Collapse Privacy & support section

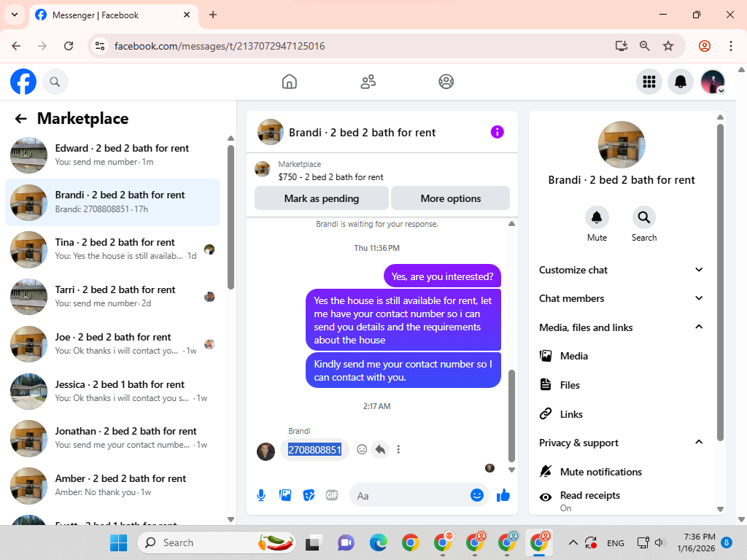coord(622,443)
